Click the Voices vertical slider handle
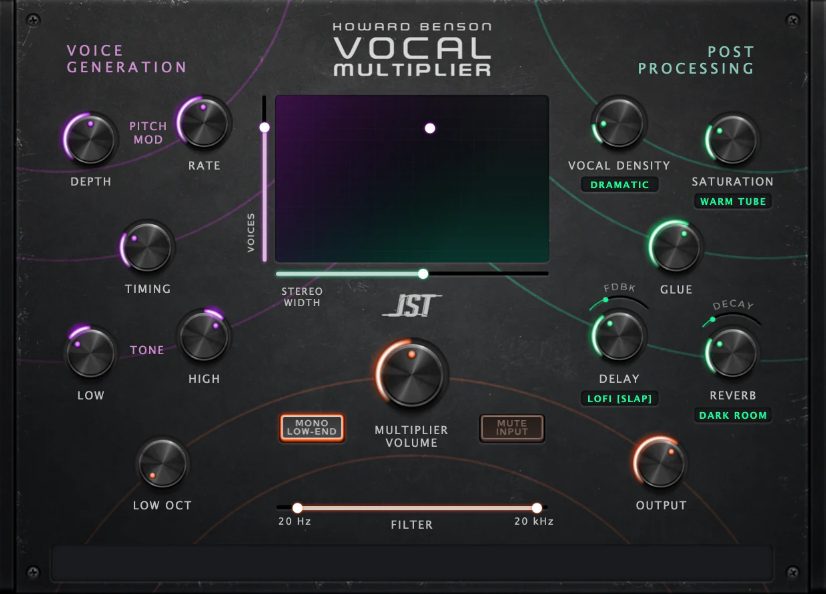 (264, 127)
